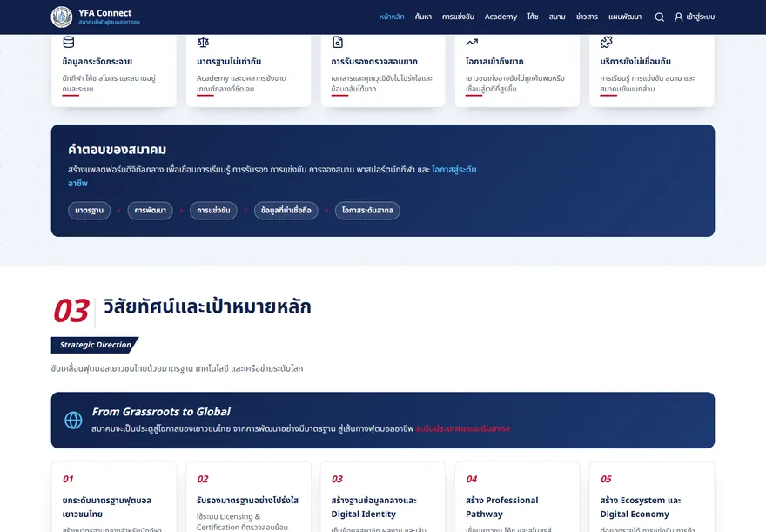Go to หน้าหลัก in the navigation
This screenshot has height=532, width=766.
coord(392,17)
